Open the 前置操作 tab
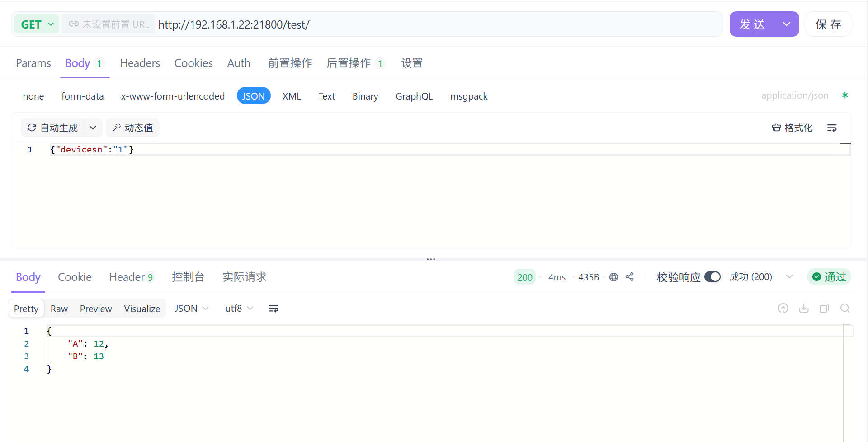 tap(290, 63)
